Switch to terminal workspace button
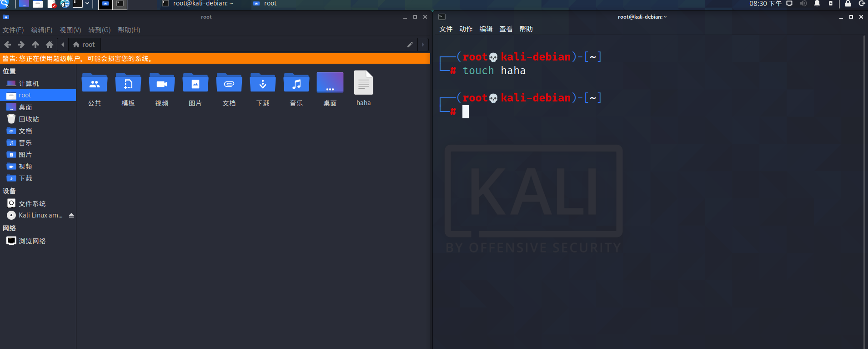Viewport: 868px width, 349px height. pyautogui.click(x=120, y=4)
